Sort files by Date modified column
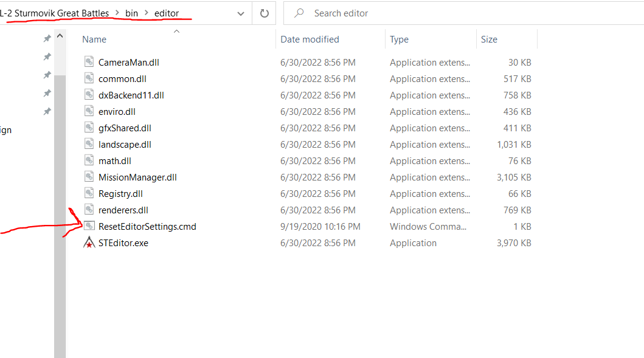 coord(310,40)
